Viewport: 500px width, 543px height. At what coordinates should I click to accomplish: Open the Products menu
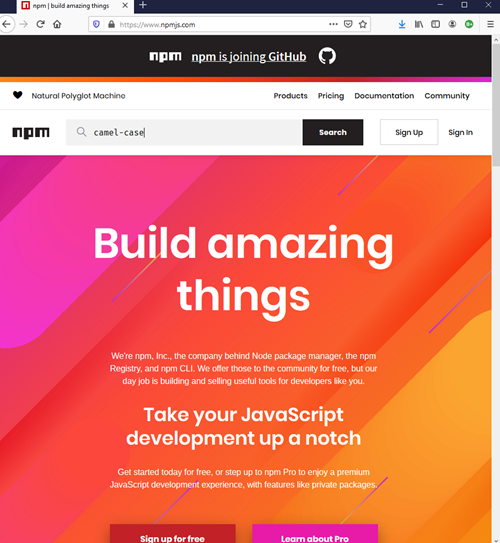pos(290,96)
